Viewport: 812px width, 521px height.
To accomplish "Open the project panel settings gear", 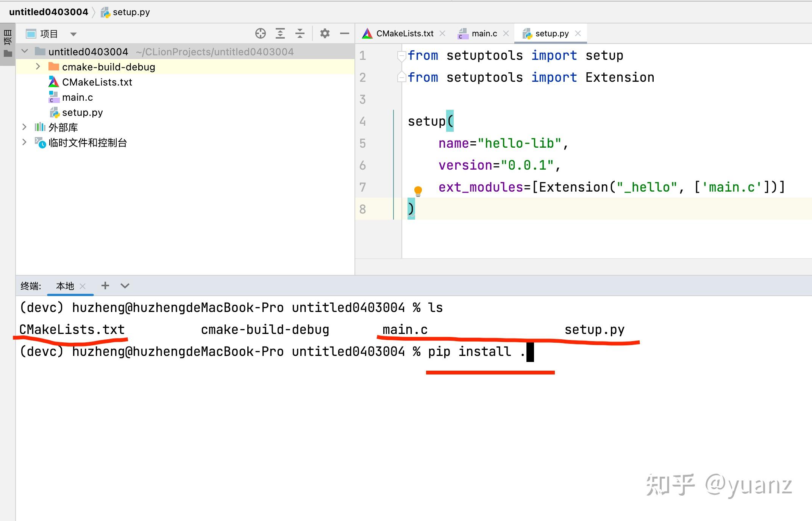I will [325, 33].
